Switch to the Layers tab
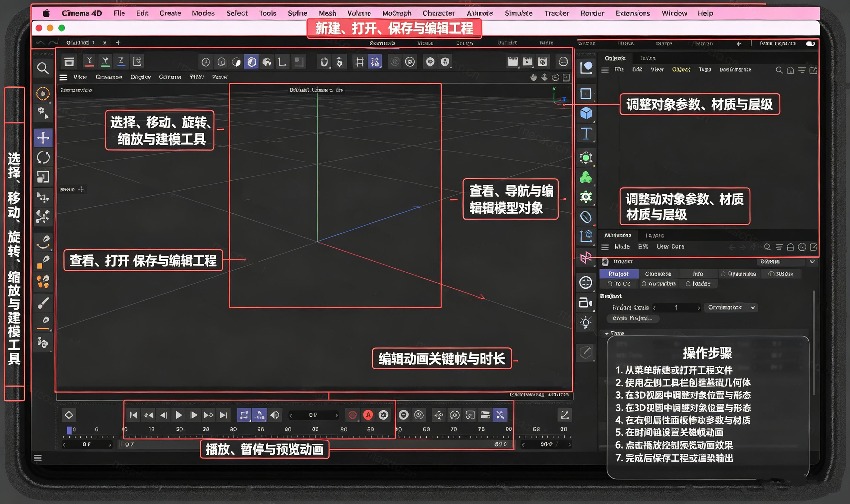This screenshot has width=850, height=504. 654,235
